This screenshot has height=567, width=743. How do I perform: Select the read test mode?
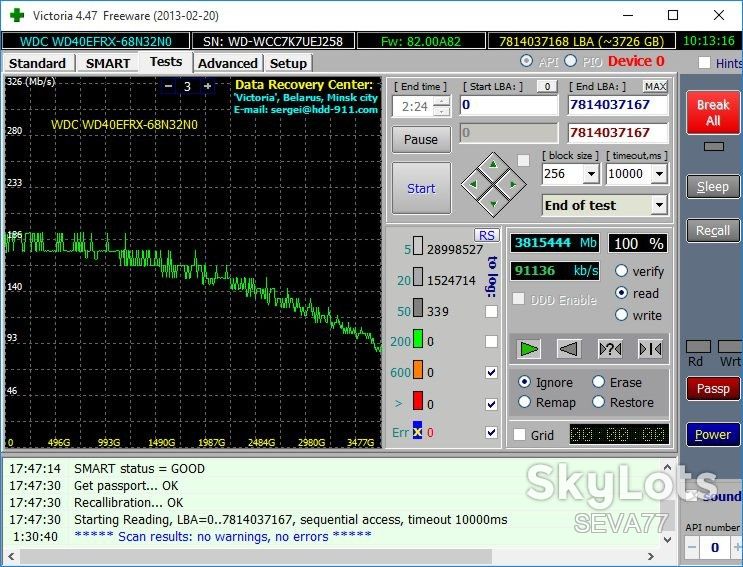coord(621,293)
